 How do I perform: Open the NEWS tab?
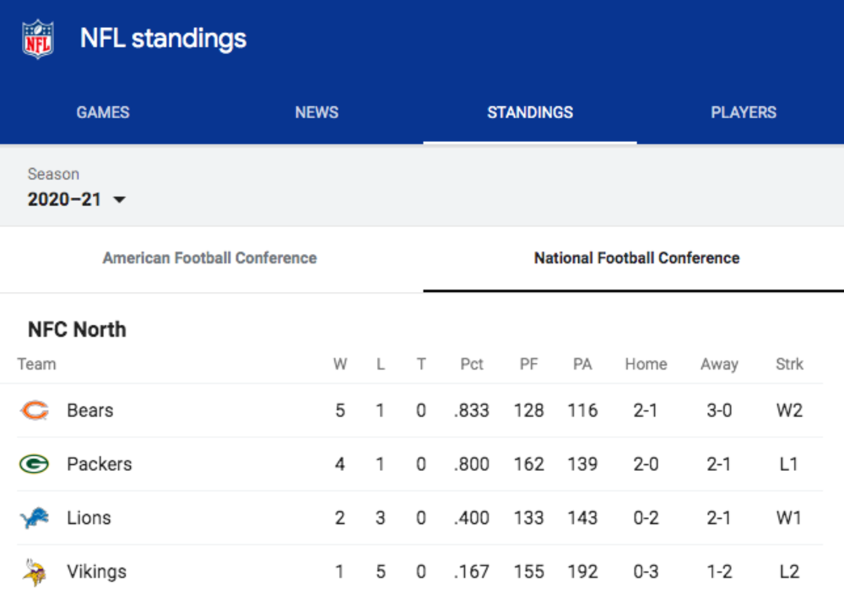[x=316, y=113]
